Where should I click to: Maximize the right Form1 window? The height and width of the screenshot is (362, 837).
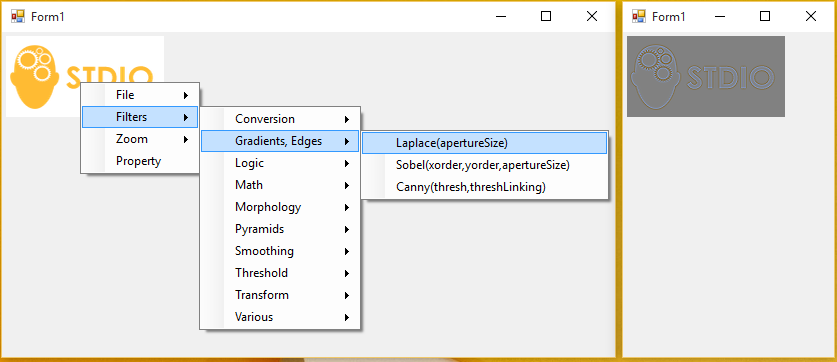click(765, 17)
